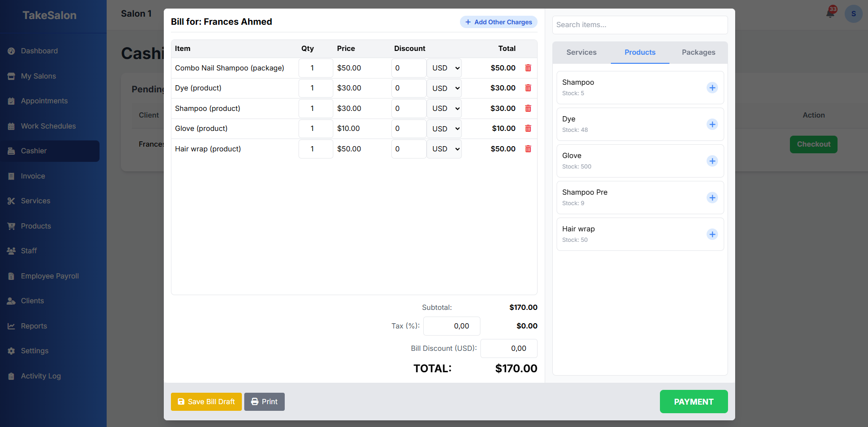
Task: Remove Glove product with trash icon
Action: pyautogui.click(x=528, y=129)
